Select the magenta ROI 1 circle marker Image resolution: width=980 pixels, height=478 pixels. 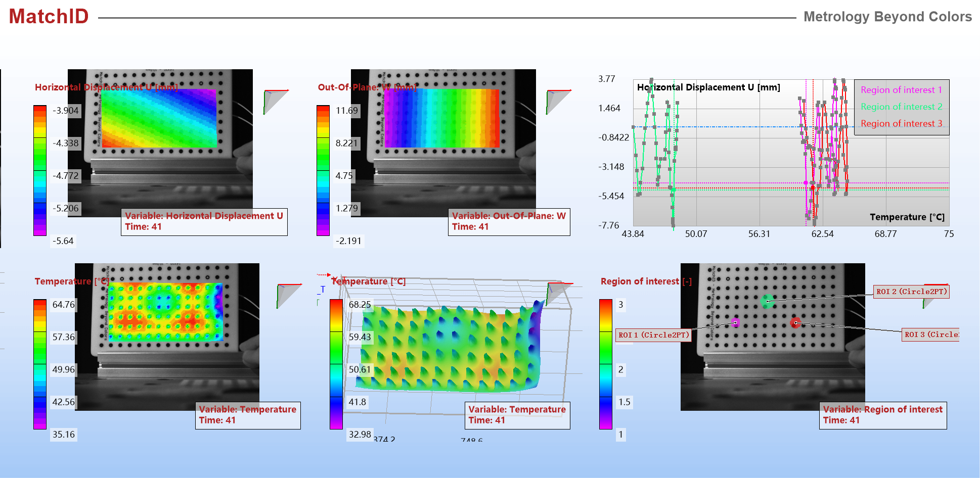click(x=736, y=322)
